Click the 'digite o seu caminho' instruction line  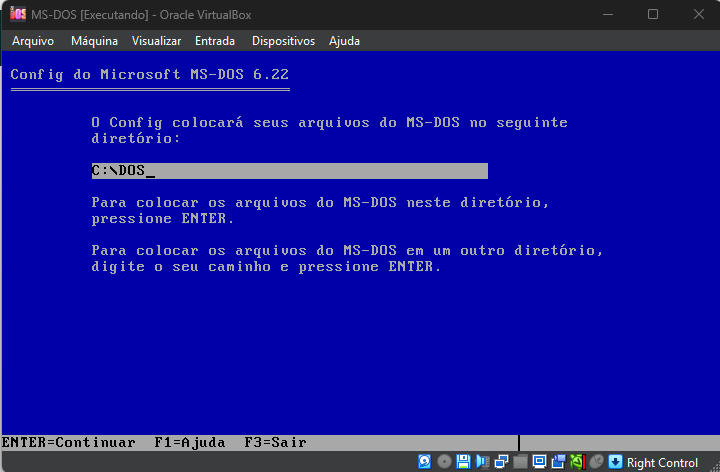pos(266,267)
